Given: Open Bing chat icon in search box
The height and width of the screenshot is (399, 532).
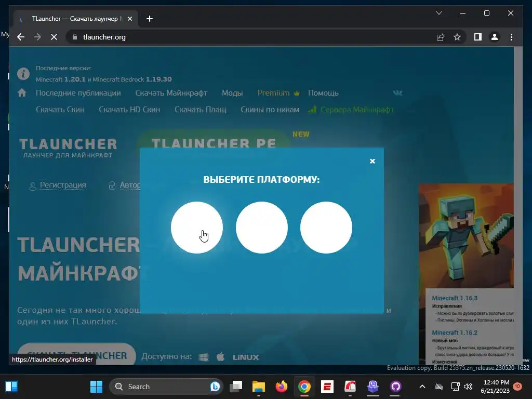Looking at the screenshot, I should [215, 387].
